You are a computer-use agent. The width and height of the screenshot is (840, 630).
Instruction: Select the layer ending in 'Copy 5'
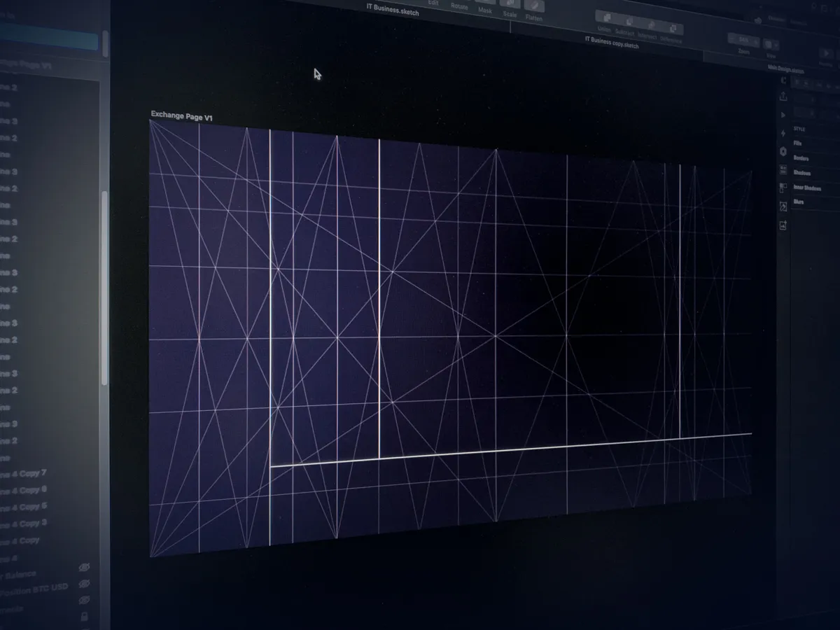[x=24, y=506]
